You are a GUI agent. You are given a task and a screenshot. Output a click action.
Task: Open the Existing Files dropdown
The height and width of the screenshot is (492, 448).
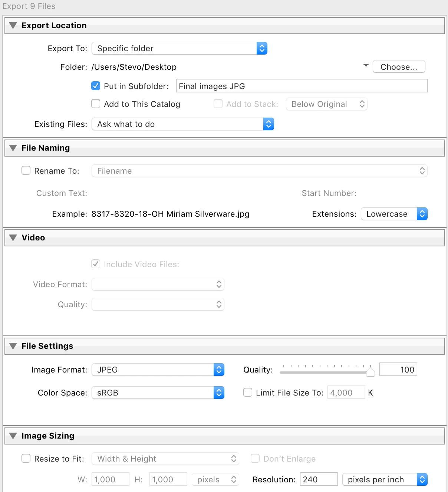coord(183,124)
